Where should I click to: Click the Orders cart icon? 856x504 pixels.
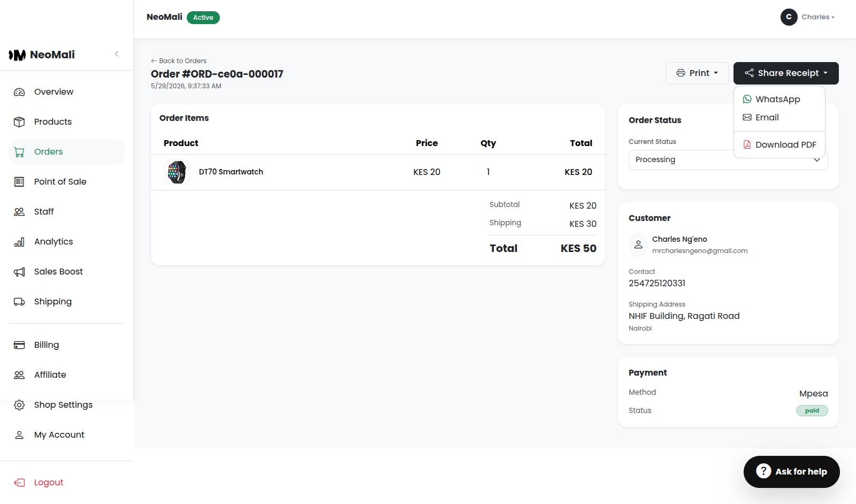click(19, 152)
